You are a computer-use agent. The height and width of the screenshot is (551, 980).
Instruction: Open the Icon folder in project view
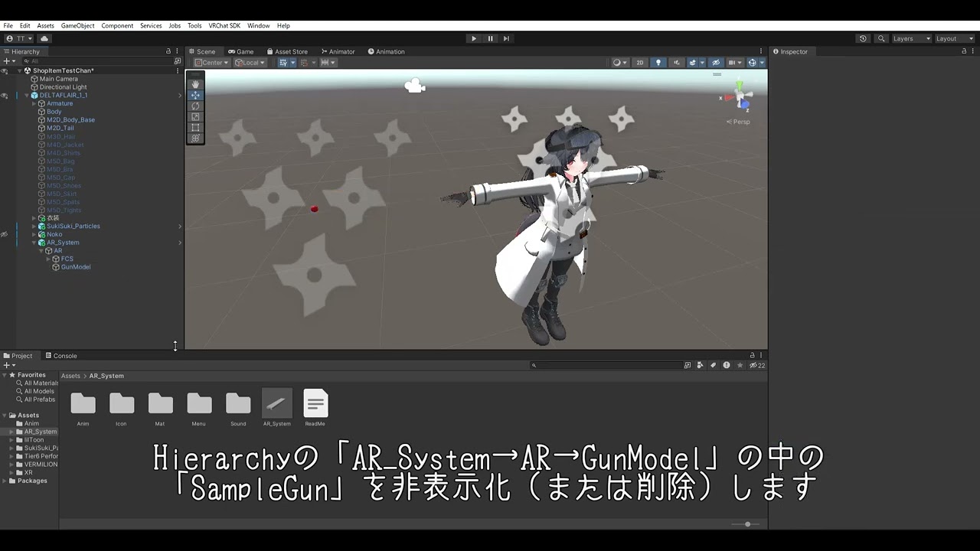pyautogui.click(x=122, y=403)
